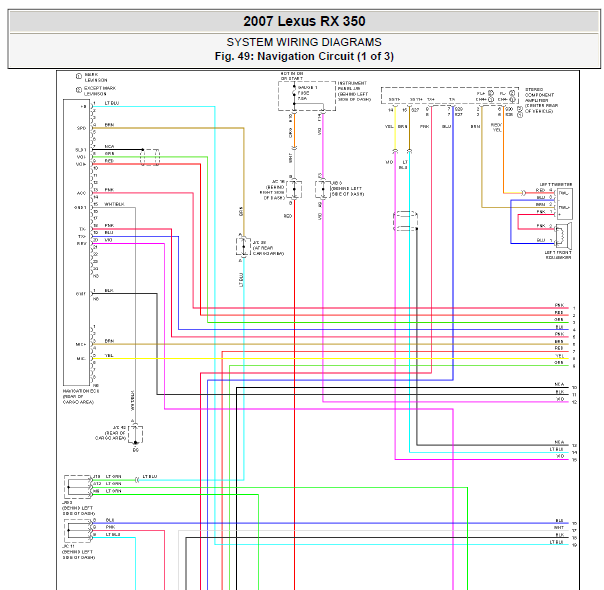Click the YEL label under amplifier pin 14

pyautogui.click(x=389, y=127)
